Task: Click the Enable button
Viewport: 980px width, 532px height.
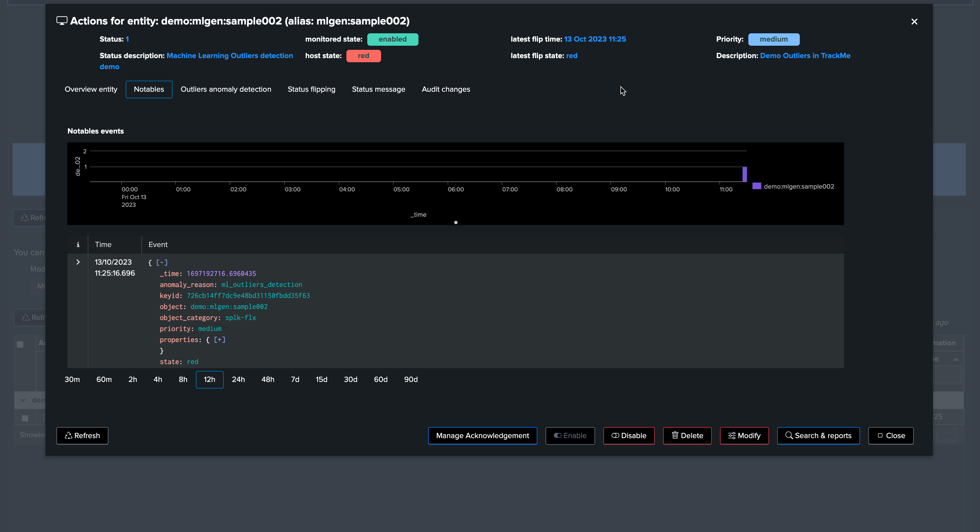Action: [x=570, y=436]
